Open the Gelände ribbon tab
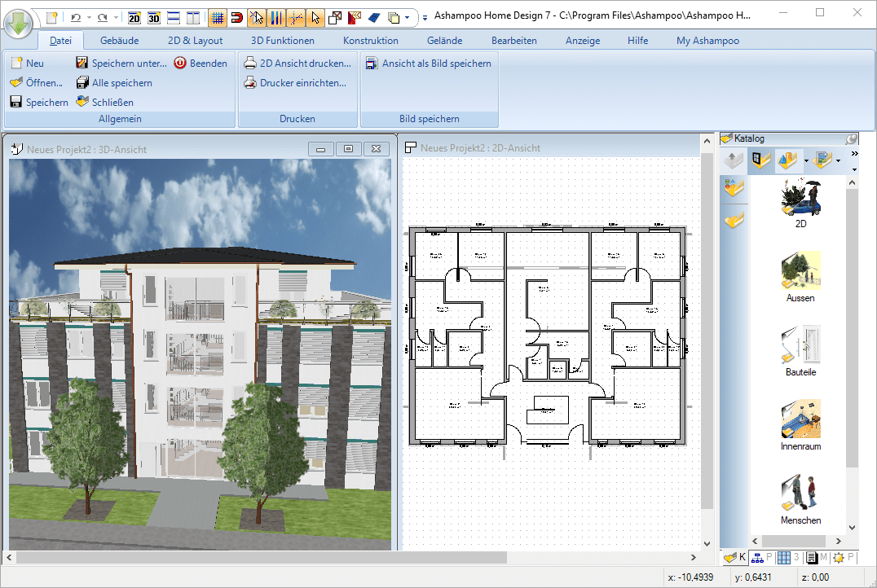Screen dimensions: 877x588 [x=444, y=39]
